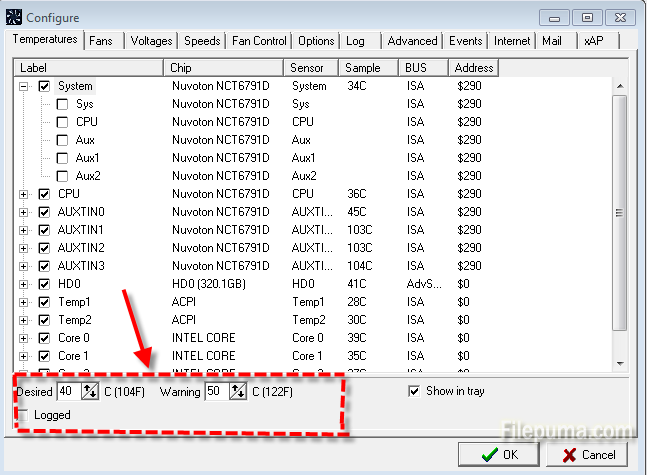Uncheck the Temp1 checkbox
Viewport: 647px width, 475px height.
tap(44, 302)
